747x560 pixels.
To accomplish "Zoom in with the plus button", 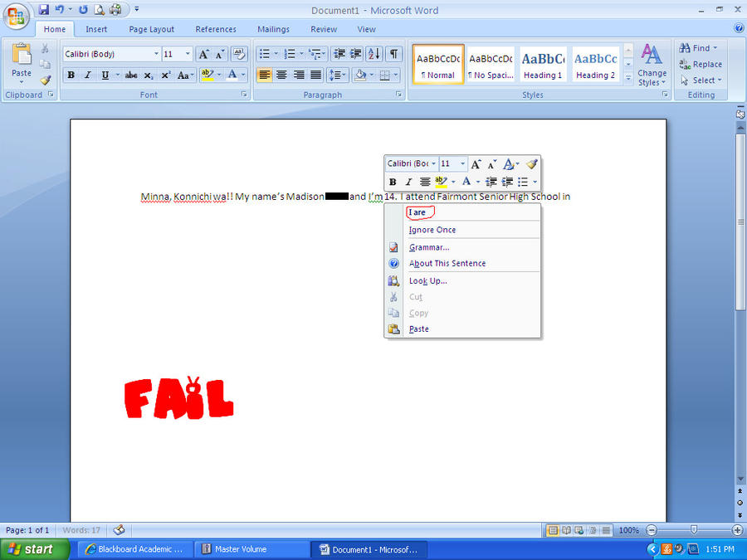I will [x=737, y=530].
